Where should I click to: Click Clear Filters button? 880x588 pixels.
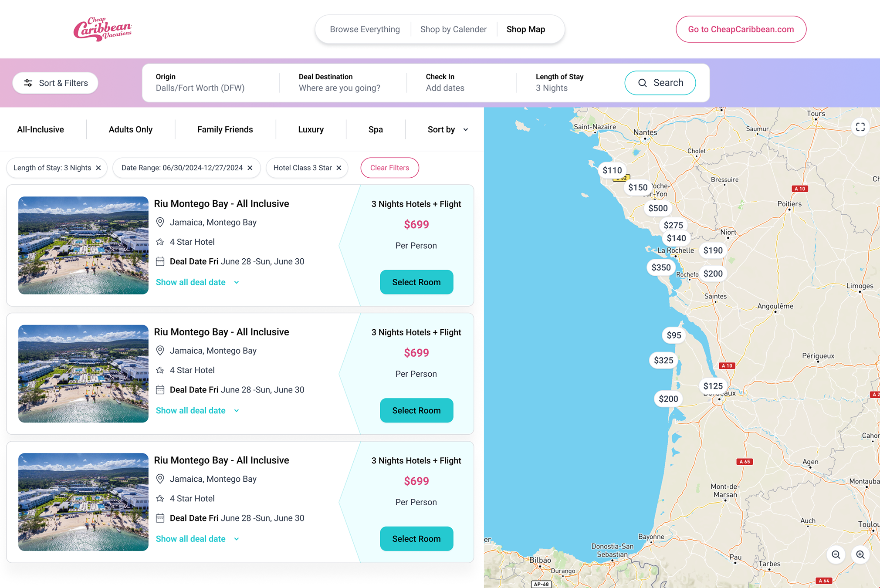click(x=389, y=168)
